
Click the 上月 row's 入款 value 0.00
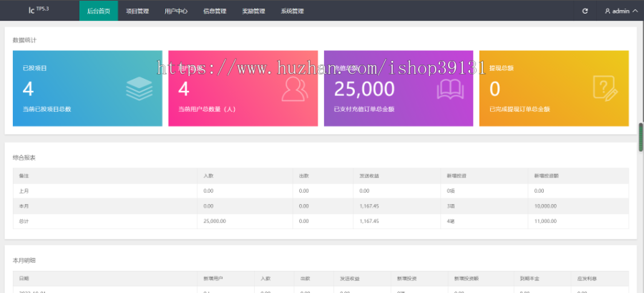tap(208, 191)
